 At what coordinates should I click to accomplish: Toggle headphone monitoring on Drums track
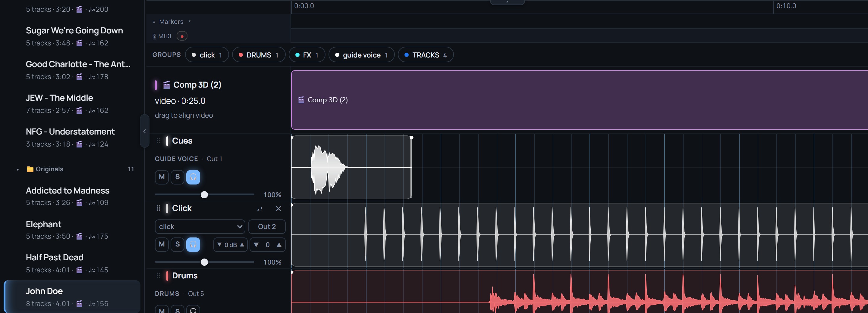tap(193, 309)
